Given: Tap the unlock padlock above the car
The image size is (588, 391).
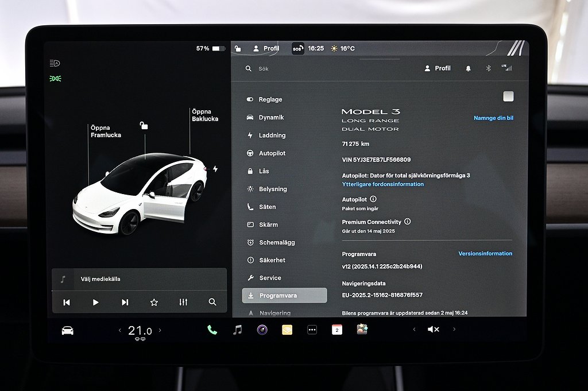Looking at the screenshot, I should [x=144, y=125].
